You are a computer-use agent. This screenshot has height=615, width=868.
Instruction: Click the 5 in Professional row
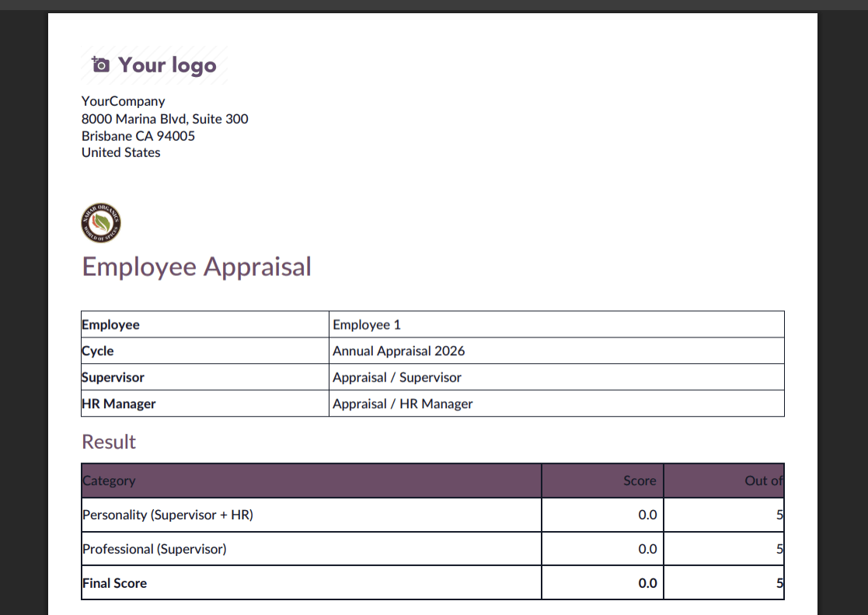coord(779,549)
